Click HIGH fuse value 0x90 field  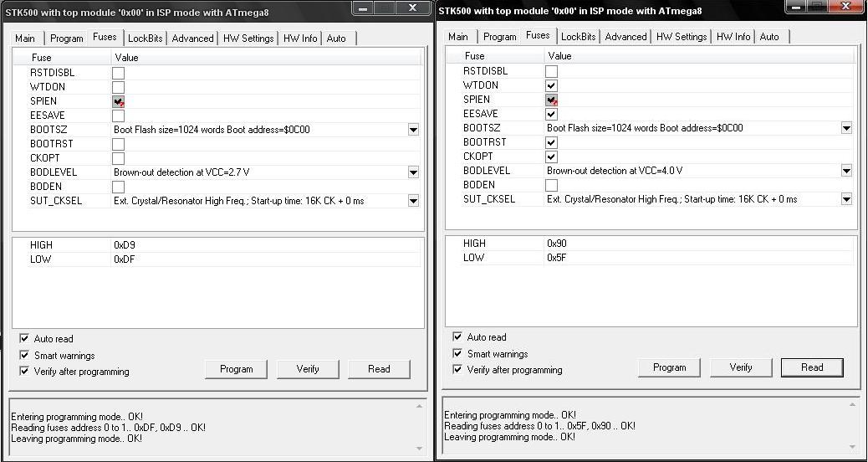[x=698, y=244]
